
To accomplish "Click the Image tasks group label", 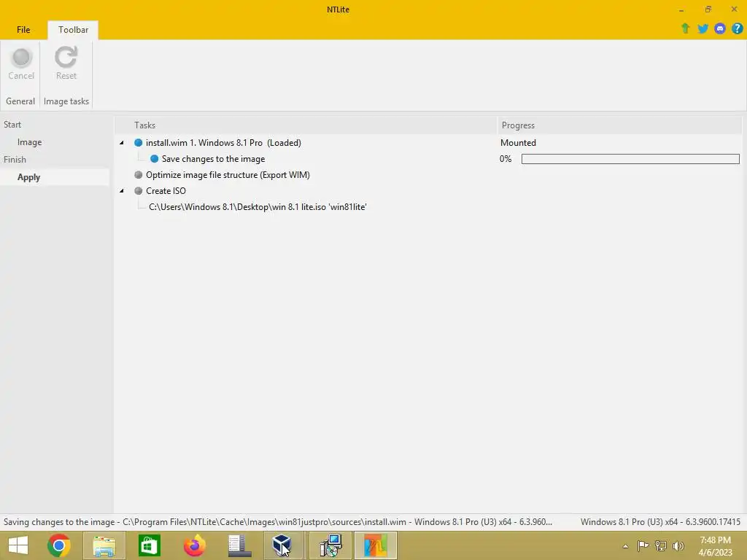I will pos(66,101).
